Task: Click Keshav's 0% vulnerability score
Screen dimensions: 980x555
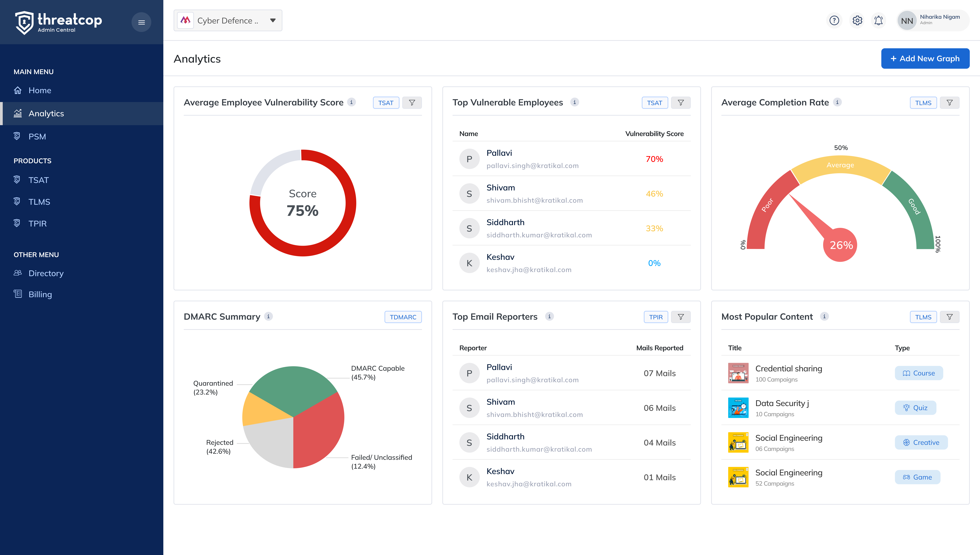Action: point(654,263)
